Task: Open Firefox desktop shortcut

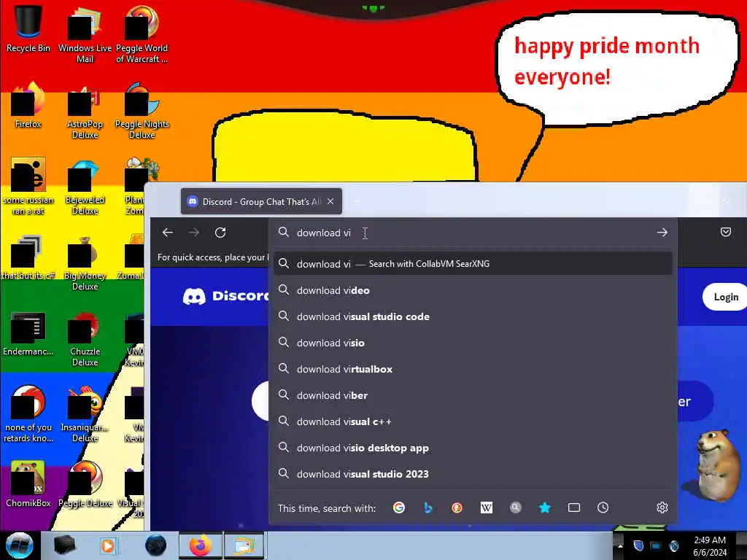Action: (28, 106)
